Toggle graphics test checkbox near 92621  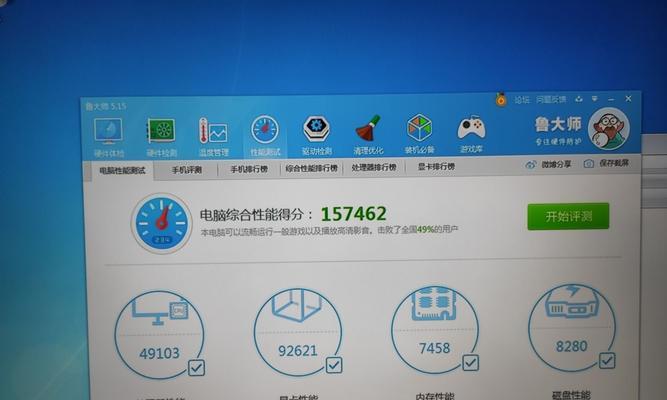[x=334, y=365]
